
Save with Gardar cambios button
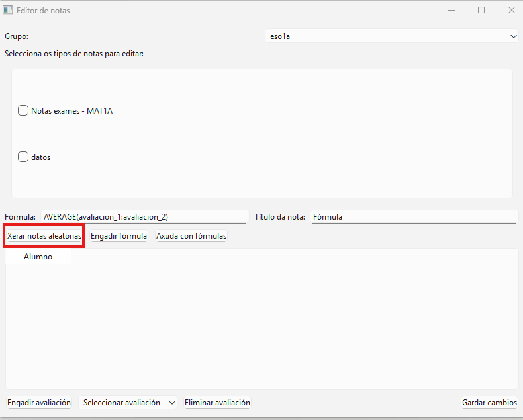(x=489, y=403)
